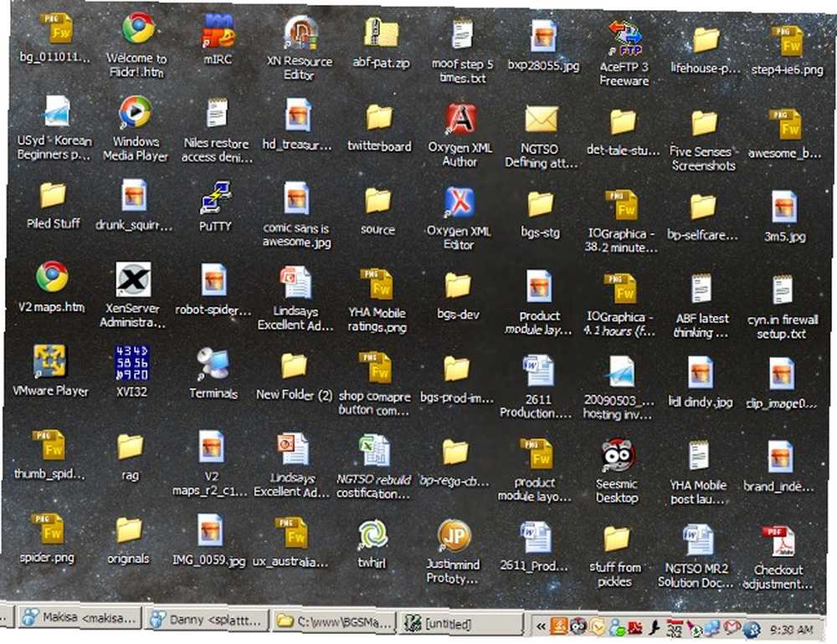Select comic sans is awesome.jpg image

[x=296, y=199]
